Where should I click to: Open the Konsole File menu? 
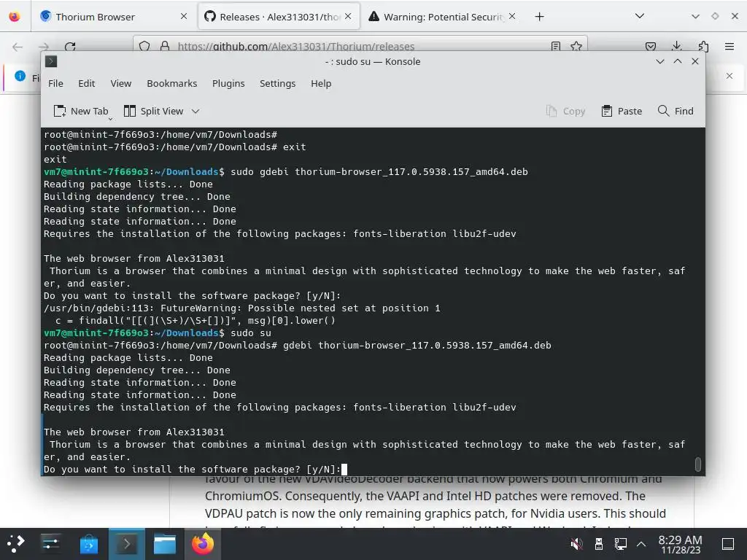pyautogui.click(x=55, y=83)
